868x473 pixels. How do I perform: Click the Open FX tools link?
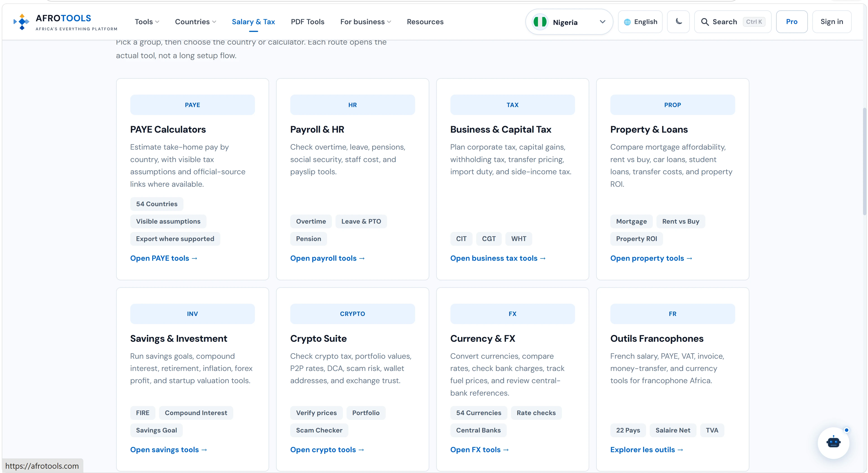point(480,450)
